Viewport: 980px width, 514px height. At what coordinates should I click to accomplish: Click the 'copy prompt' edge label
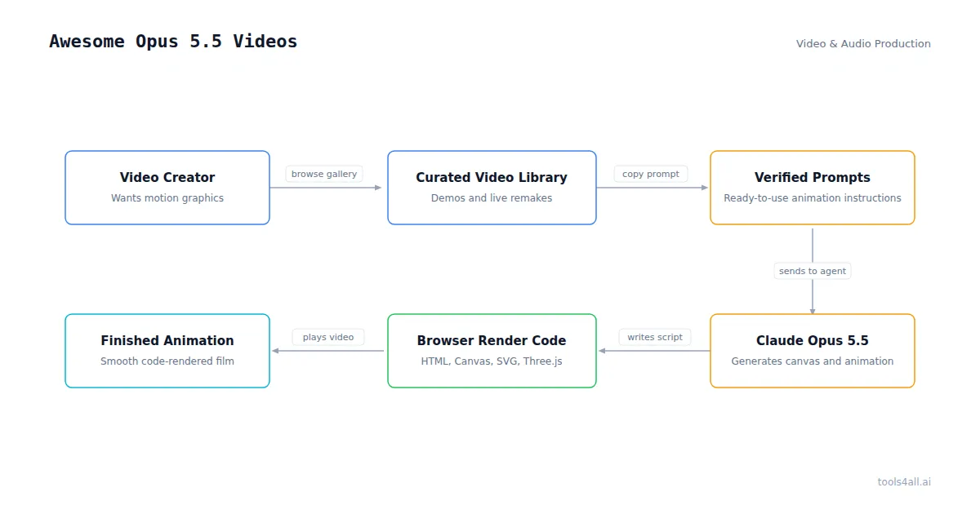click(651, 174)
